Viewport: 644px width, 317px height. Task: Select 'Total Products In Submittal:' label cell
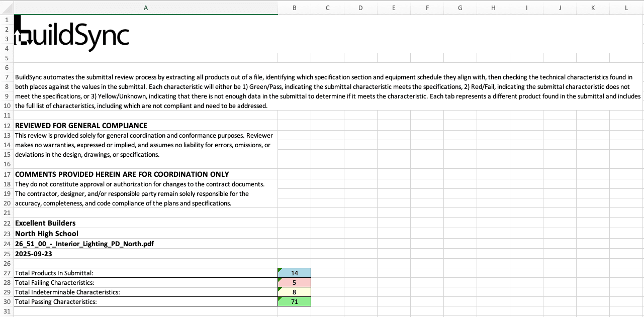point(146,273)
